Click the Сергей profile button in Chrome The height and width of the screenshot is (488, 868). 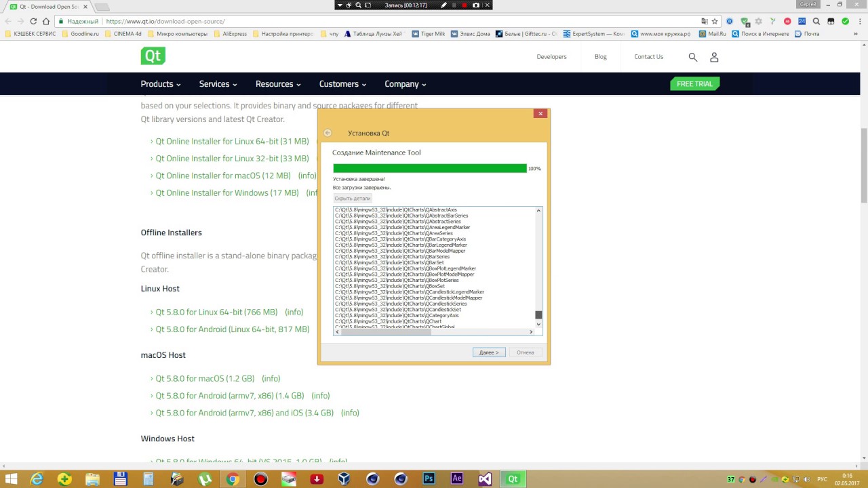(x=808, y=4)
